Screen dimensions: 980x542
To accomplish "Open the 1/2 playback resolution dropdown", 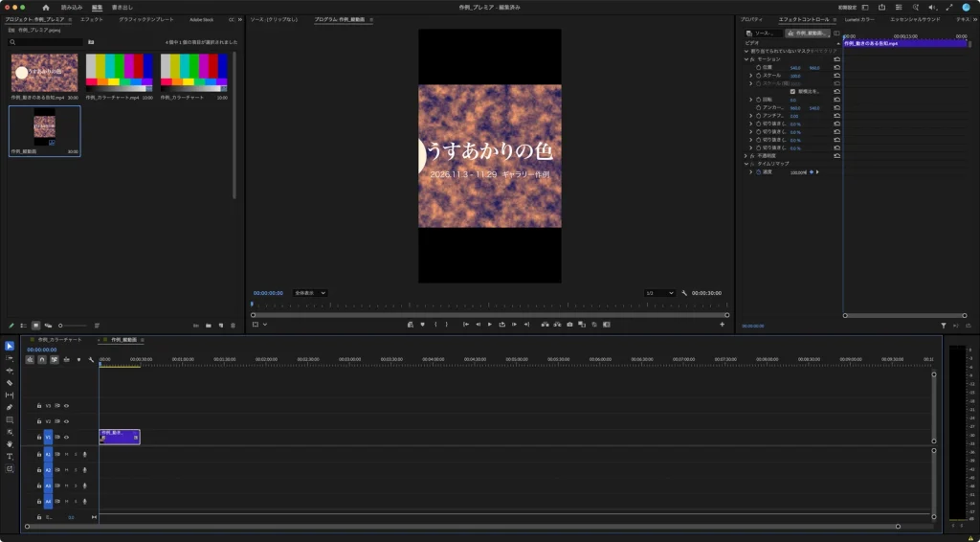I will (x=660, y=293).
